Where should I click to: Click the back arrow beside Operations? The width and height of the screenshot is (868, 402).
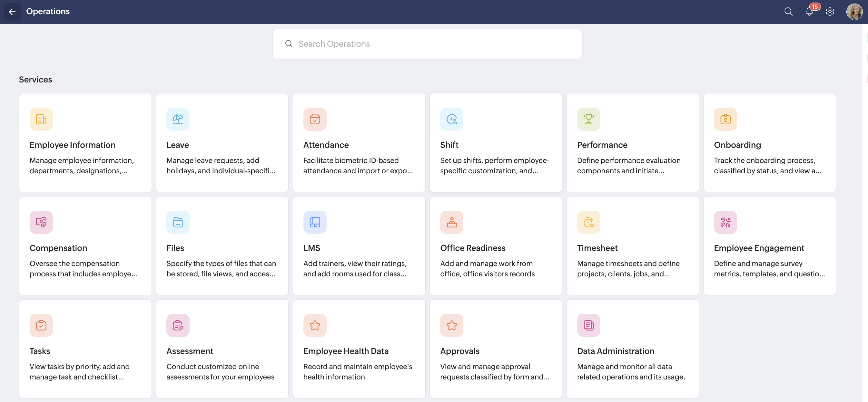coord(12,12)
